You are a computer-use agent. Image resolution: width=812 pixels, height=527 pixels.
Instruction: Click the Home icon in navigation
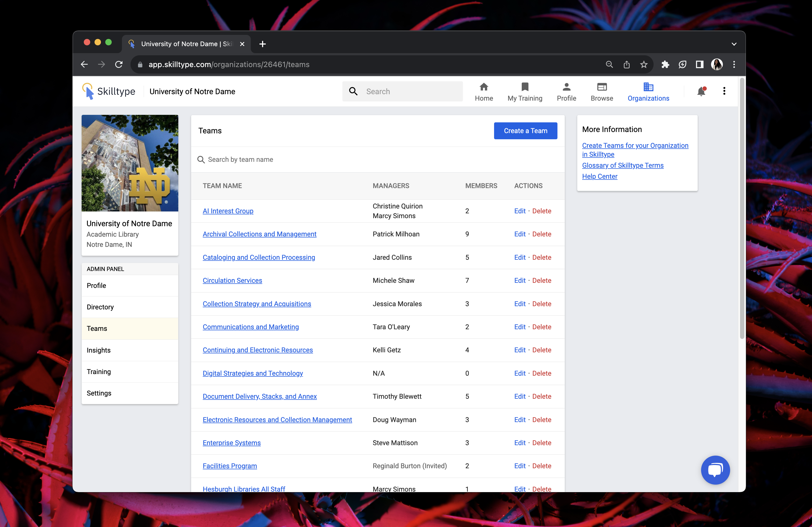tap(483, 87)
